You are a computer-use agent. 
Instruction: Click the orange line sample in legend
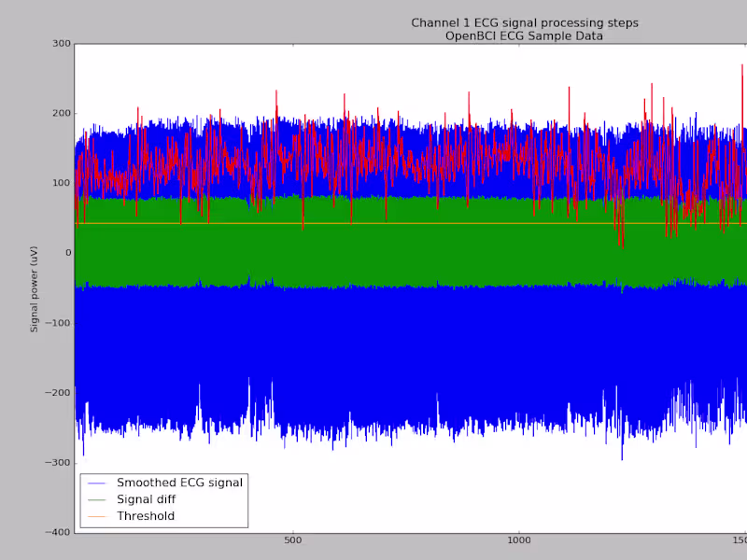[97, 517]
